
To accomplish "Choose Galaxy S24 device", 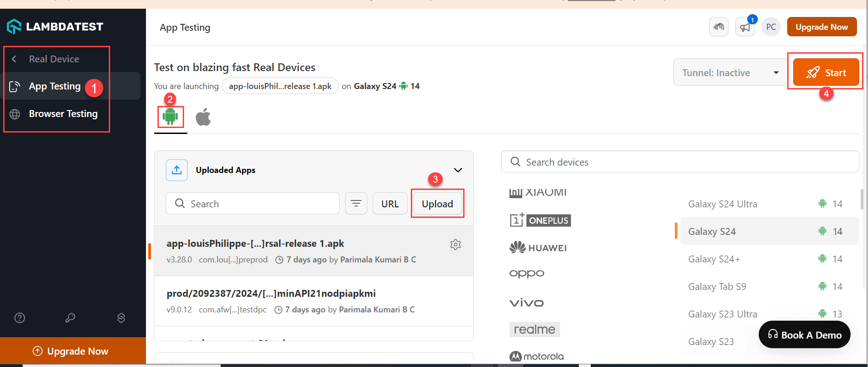I will pos(769,231).
